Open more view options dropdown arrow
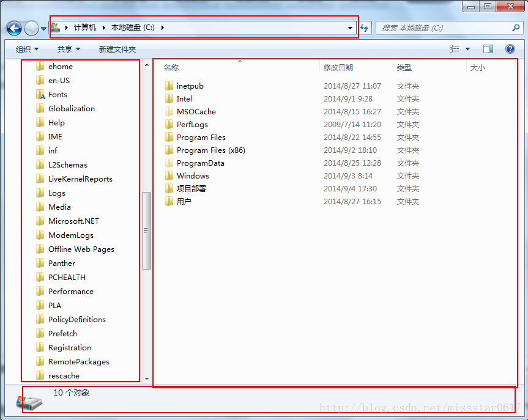The height and width of the screenshot is (420, 528). [467, 49]
